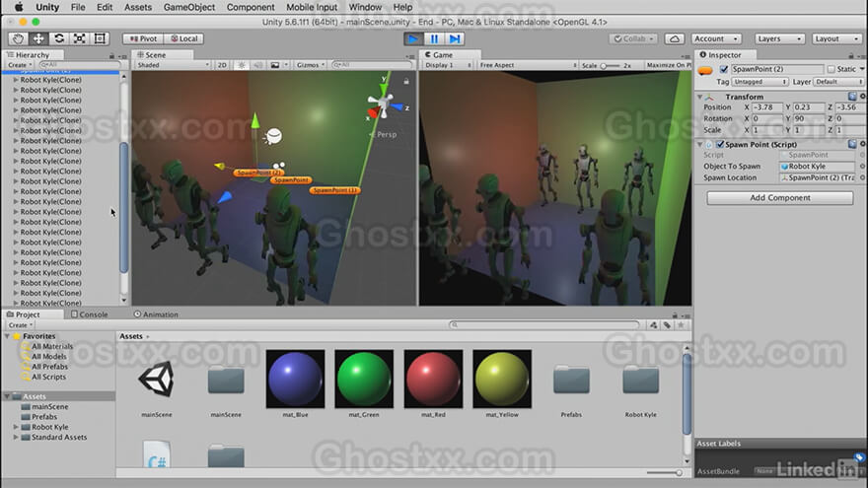The width and height of the screenshot is (868, 488).
Task: Click the Step frame button
Action: [455, 38]
